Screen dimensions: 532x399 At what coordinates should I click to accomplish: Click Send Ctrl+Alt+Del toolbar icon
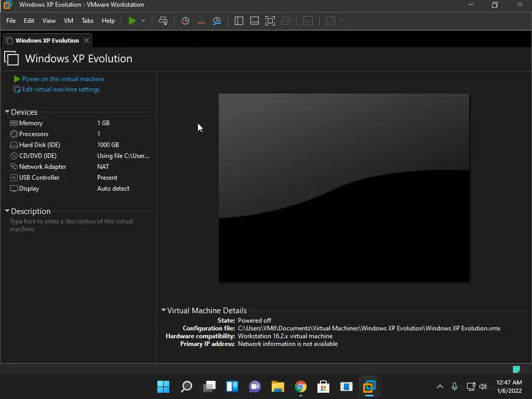pos(163,21)
